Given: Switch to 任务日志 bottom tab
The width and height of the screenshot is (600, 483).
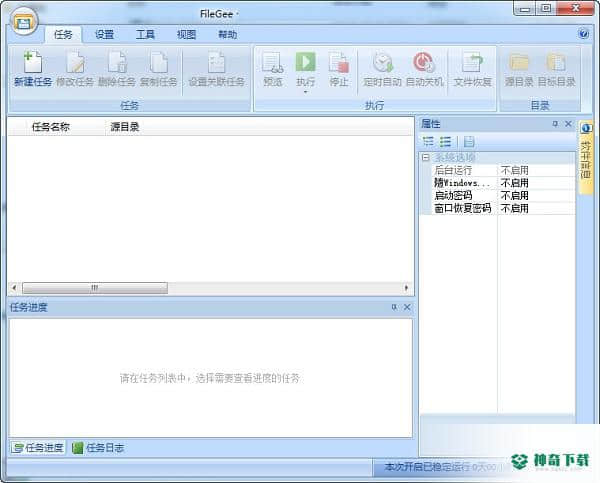Looking at the screenshot, I should (98, 448).
